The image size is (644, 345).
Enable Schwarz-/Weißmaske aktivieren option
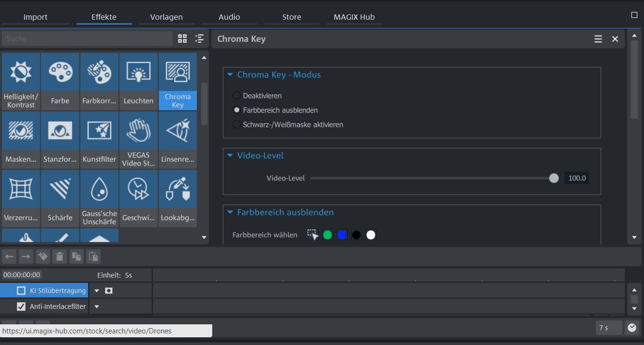(x=237, y=125)
